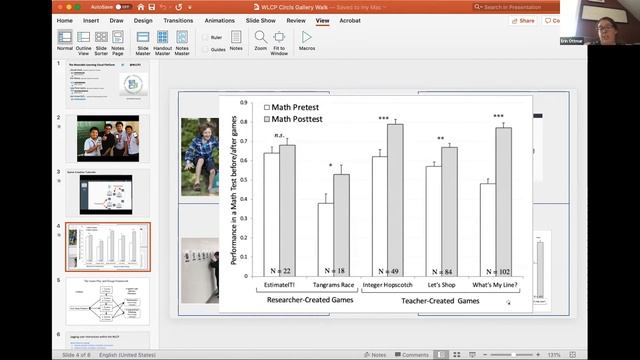
Task: Show Slide Sorter from status bar
Action: pos(457,355)
